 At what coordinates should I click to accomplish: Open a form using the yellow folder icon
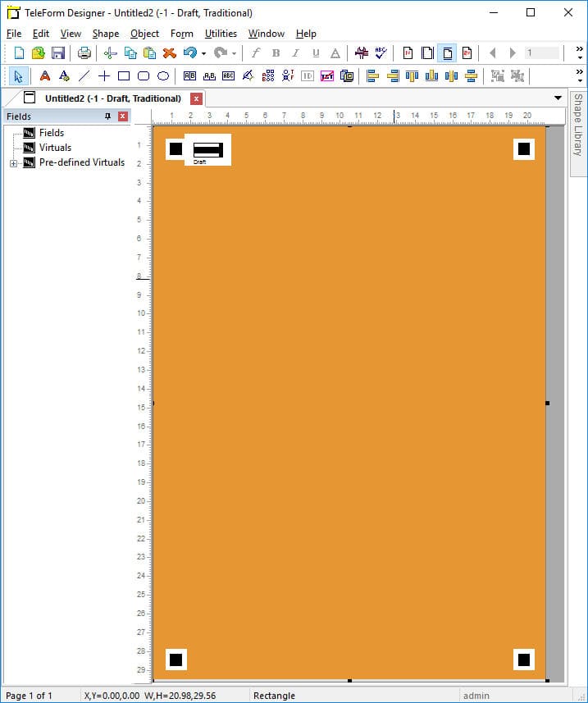point(39,52)
